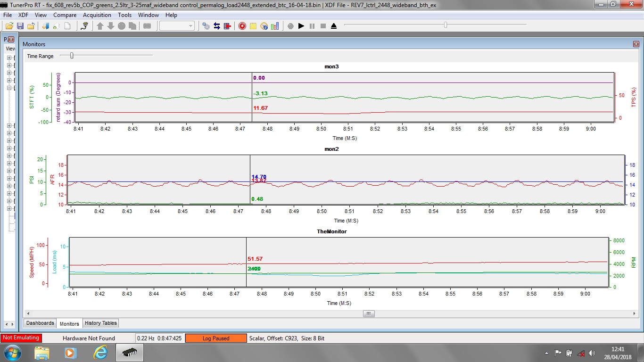Open the File menu
The width and height of the screenshot is (644, 362).
(x=8, y=15)
